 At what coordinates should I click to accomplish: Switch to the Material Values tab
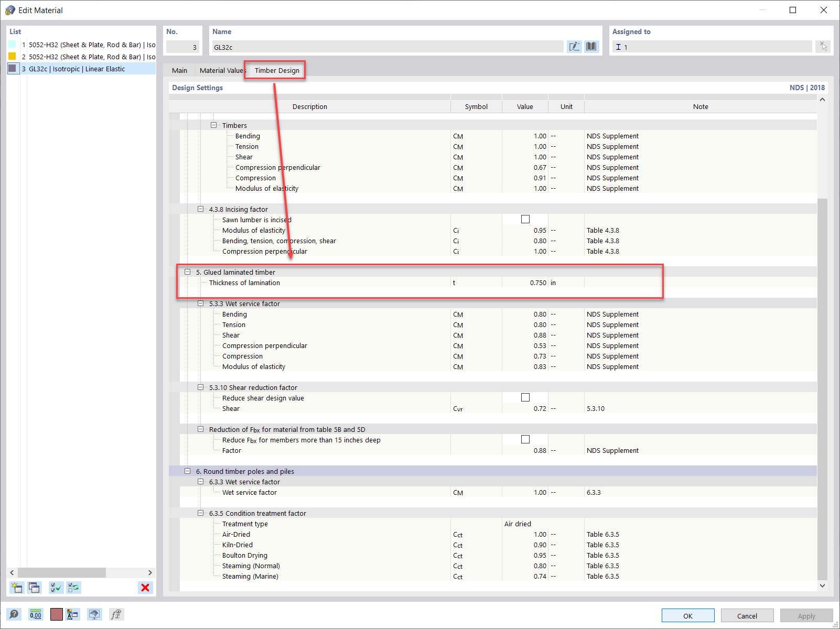click(x=222, y=70)
